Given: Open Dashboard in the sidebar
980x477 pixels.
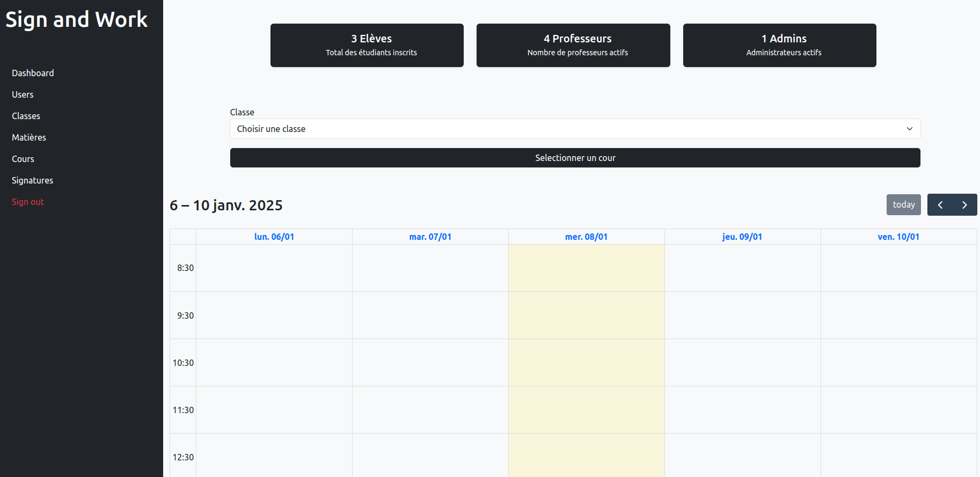Looking at the screenshot, I should [x=33, y=73].
